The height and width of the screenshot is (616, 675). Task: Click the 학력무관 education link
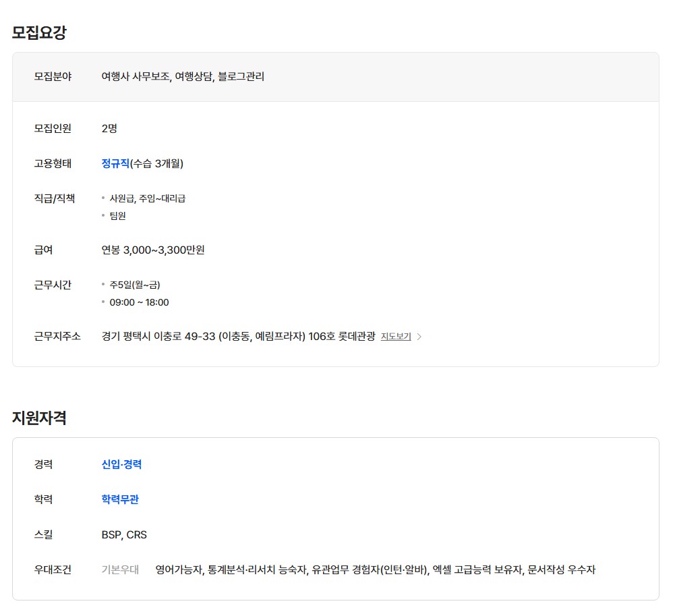tap(120, 499)
